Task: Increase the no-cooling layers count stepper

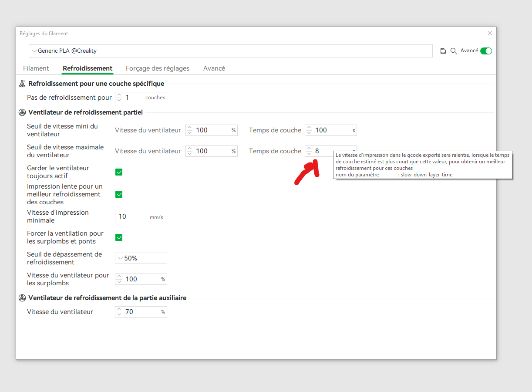Action: tap(119, 95)
